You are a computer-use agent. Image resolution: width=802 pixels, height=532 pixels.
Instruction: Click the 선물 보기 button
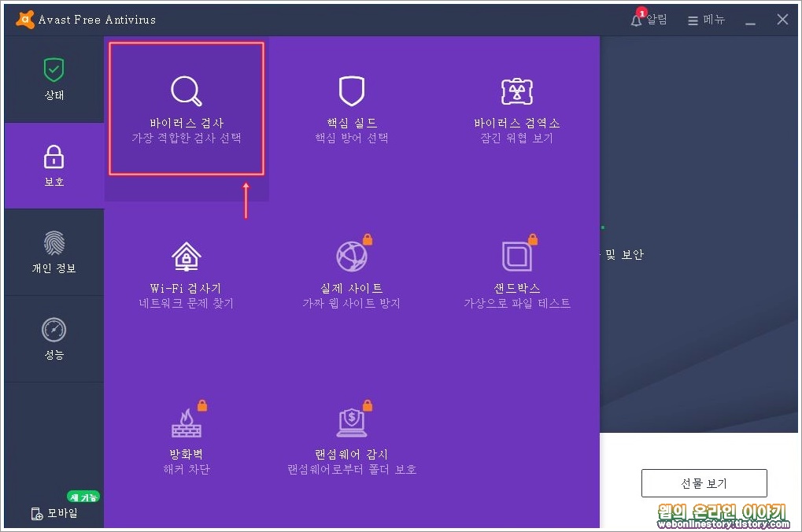click(x=704, y=483)
